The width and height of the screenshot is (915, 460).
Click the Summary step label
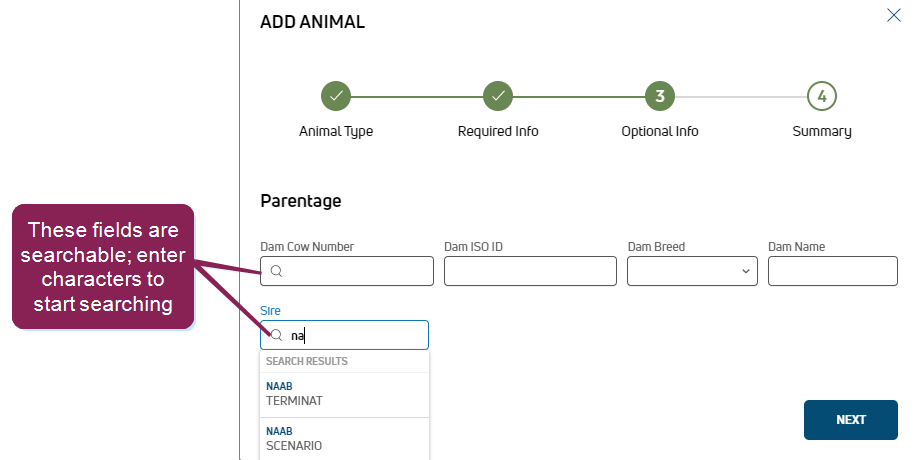click(821, 131)
